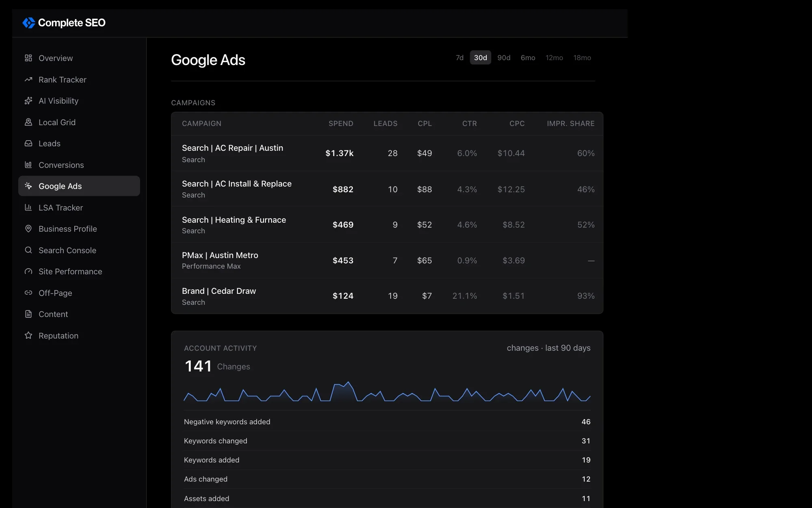The image size is (812, 508).
Task: Click the 21.1% CTR value
Action: 465,296
